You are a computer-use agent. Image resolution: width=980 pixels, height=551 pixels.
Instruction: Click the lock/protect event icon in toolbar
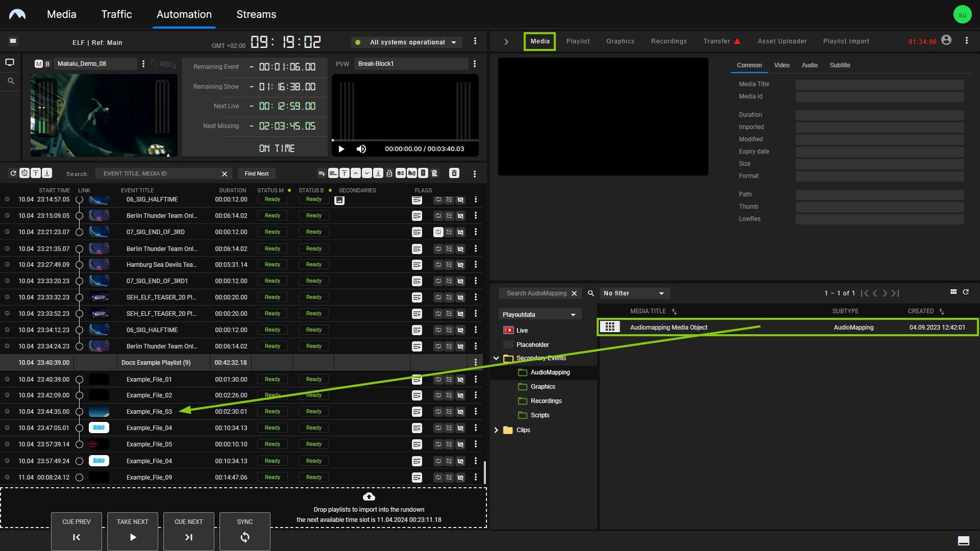pyautogui.click(x=390, y=173)
